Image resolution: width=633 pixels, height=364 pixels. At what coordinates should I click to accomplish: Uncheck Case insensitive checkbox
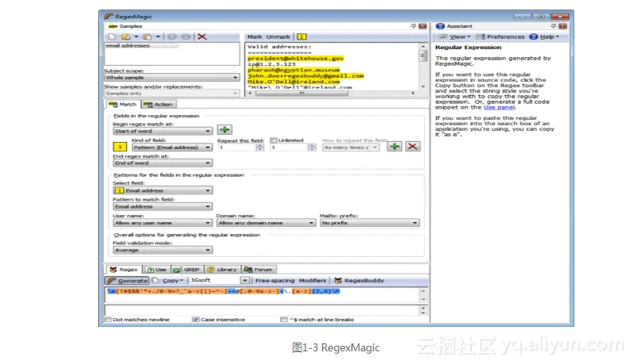(196, 320)
